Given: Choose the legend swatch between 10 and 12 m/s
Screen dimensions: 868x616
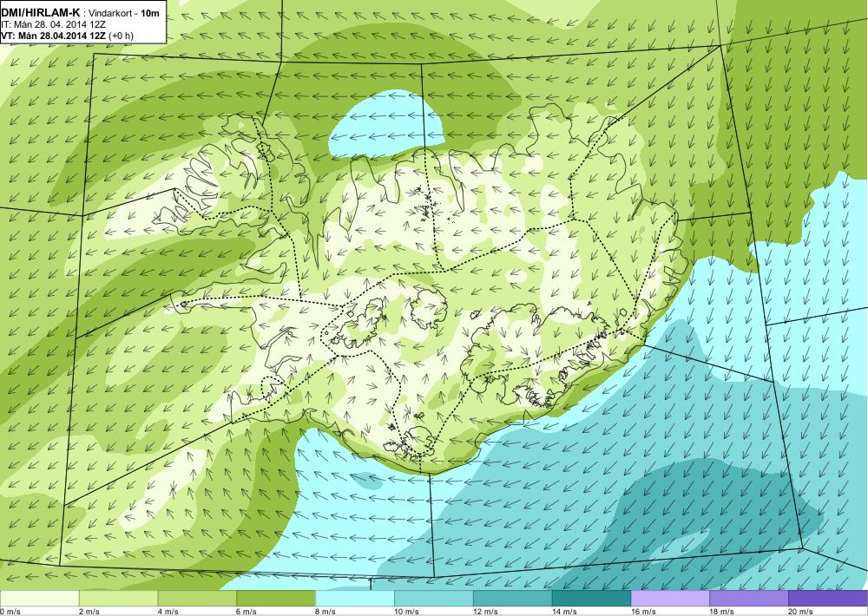Looking at the screenshot, I should point(434,599).
